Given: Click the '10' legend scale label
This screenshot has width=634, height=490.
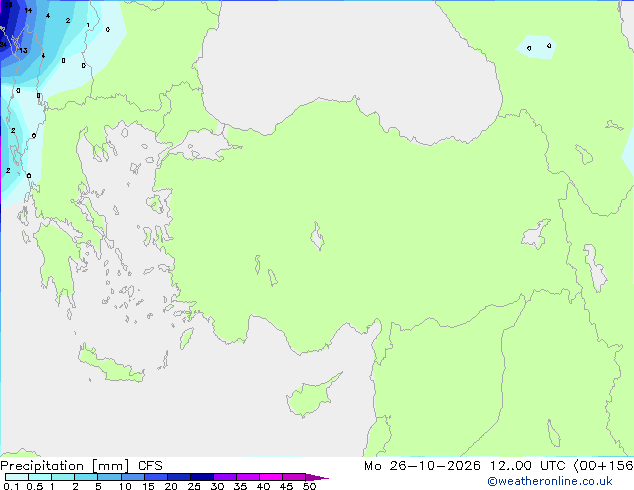Looking at the screenshot, I should (125, 486).
